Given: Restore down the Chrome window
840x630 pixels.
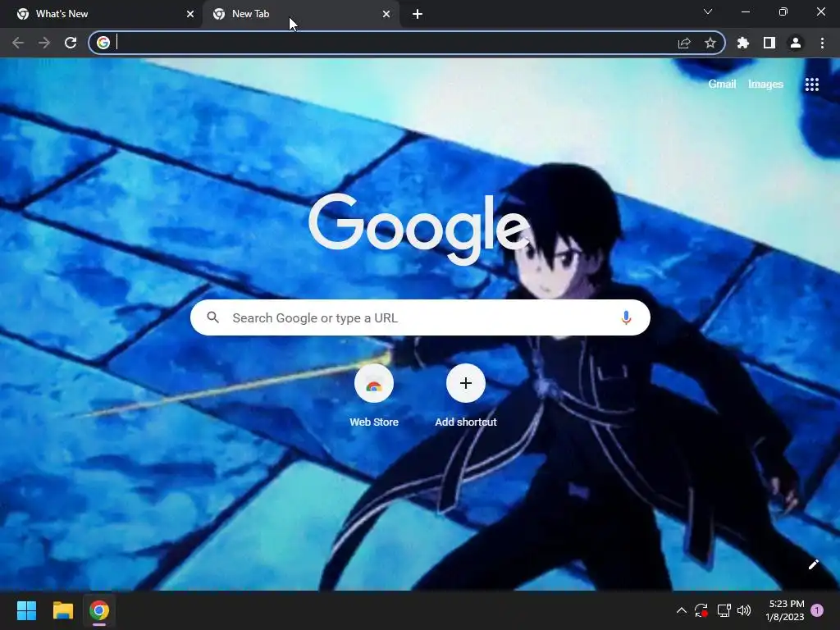Looking at the screenshot, I should point(783,11).
